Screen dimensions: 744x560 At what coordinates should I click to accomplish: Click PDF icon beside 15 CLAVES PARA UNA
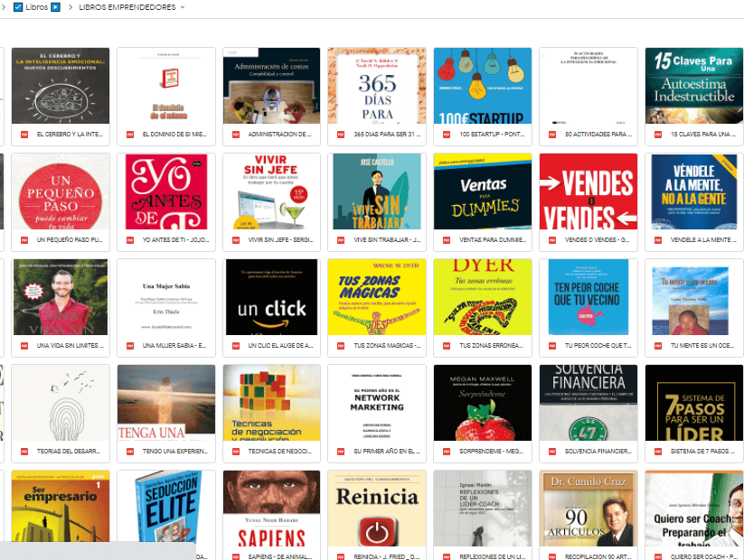tap(658, 135)
